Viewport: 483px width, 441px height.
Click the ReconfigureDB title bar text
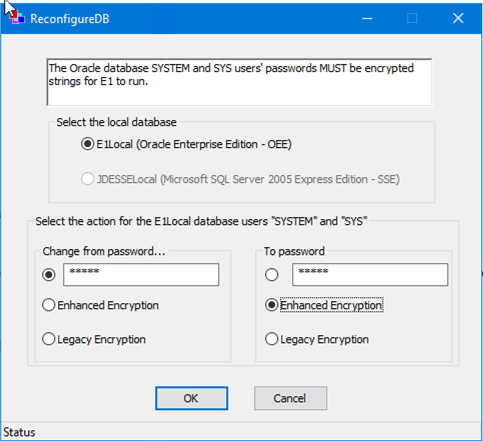coord(70,19)
